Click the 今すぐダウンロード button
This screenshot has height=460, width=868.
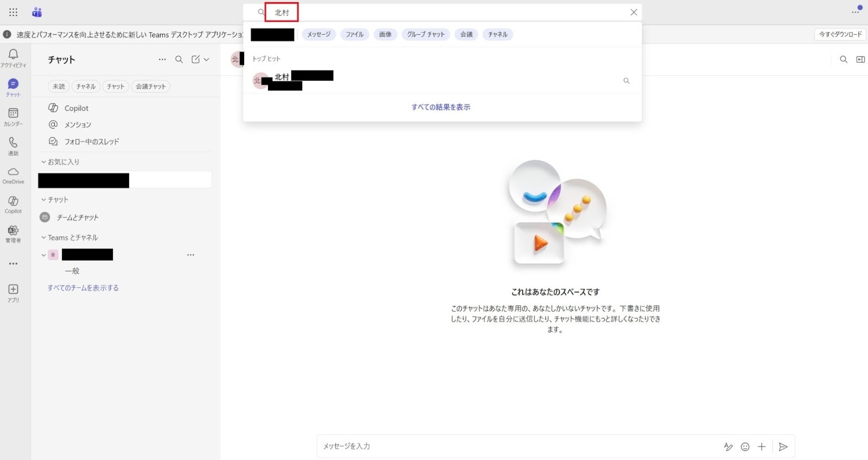coord(840,34)
